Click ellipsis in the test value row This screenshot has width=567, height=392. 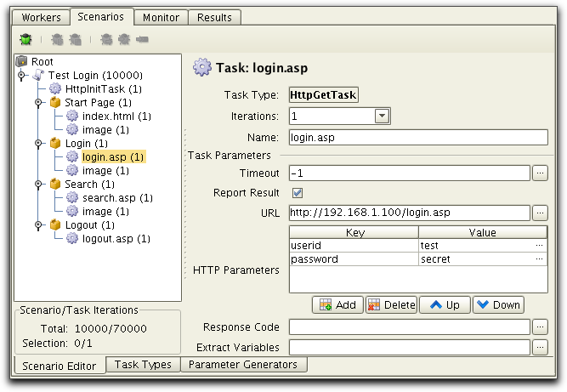click(x=539, y=246)
